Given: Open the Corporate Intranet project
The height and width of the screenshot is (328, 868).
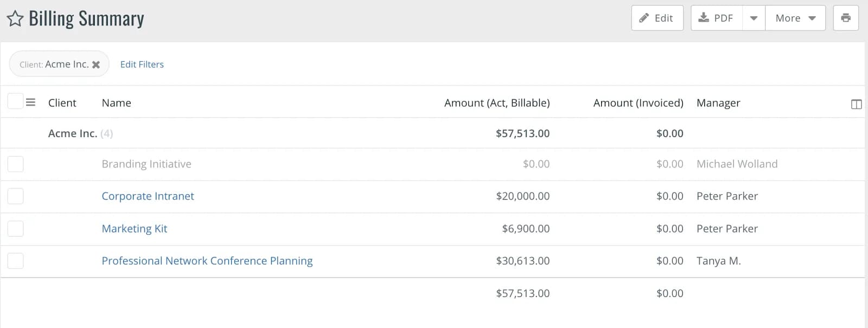Looking at the screenshot, I should [x=148, y=196].
